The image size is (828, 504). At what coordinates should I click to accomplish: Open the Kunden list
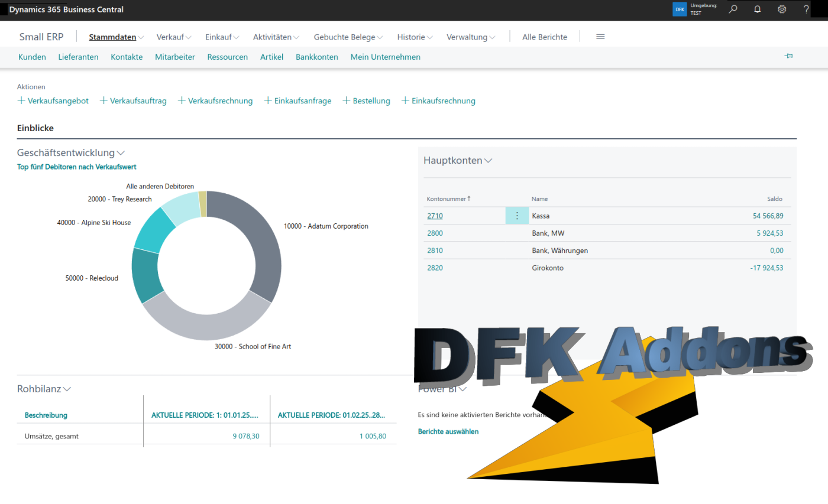32,57
